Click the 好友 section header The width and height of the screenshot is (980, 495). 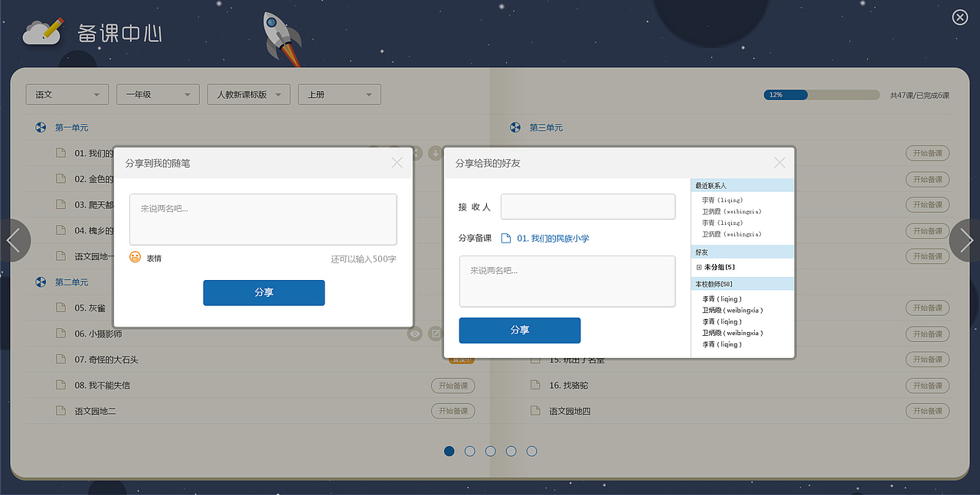[743, 252]
